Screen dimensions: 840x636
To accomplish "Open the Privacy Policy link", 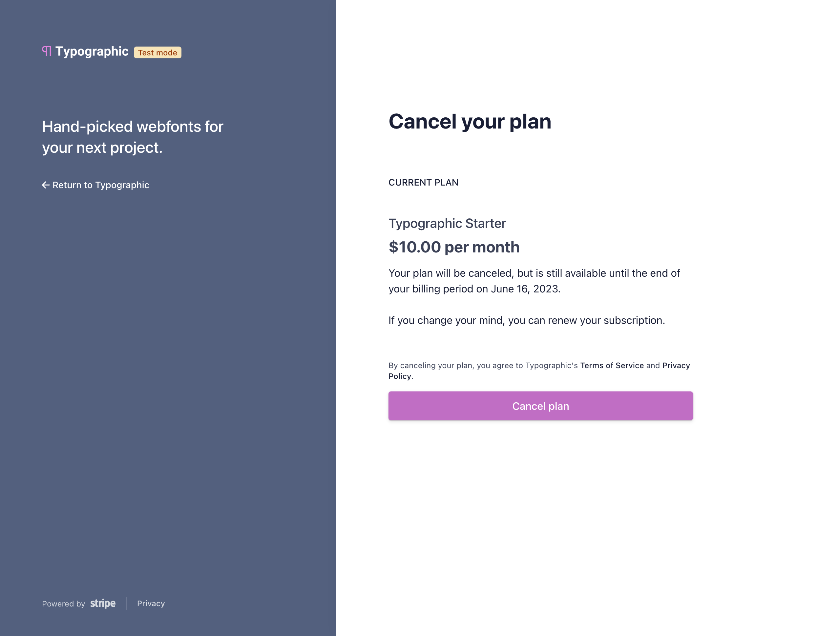I will (676, 366).
